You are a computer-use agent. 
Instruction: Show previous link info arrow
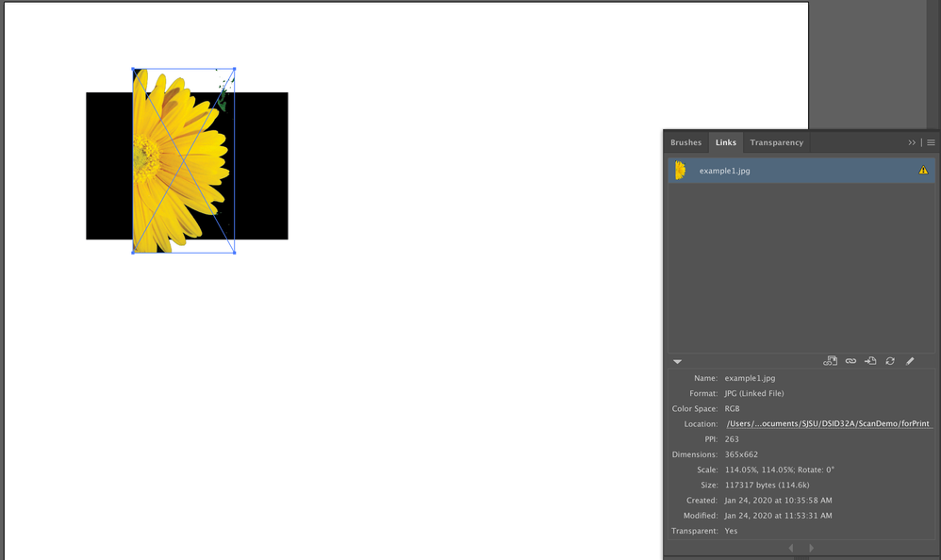click(791, 548)
